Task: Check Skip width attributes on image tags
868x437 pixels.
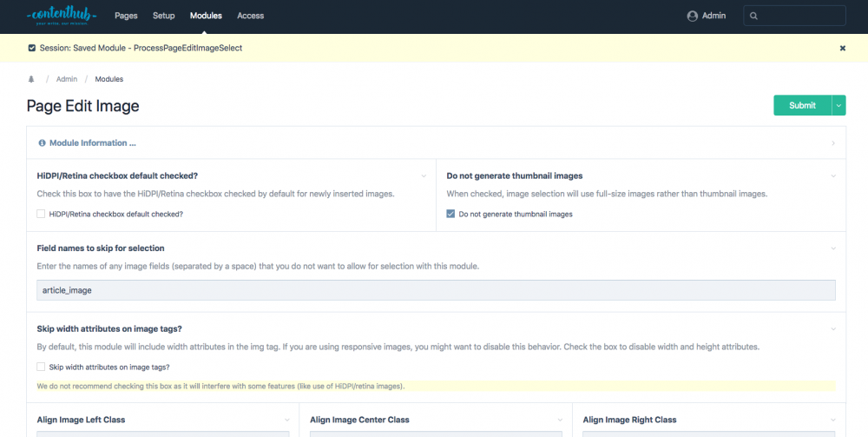Action: click(x=41, y=367)
